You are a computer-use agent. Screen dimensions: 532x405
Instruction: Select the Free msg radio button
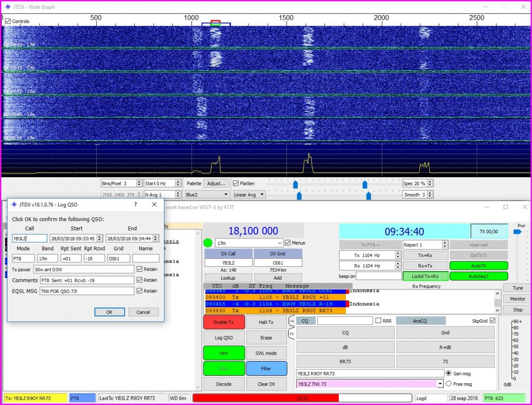[x=448, y=384]
